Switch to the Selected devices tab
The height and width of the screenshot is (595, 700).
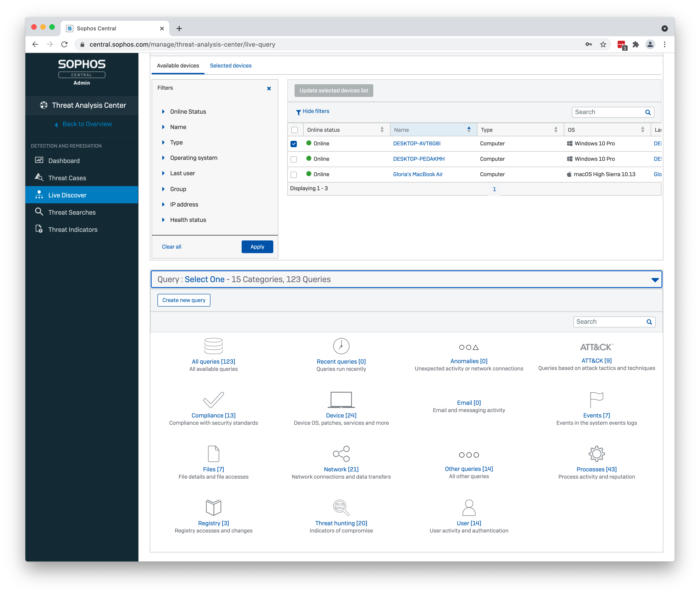[x=231, y=65]
